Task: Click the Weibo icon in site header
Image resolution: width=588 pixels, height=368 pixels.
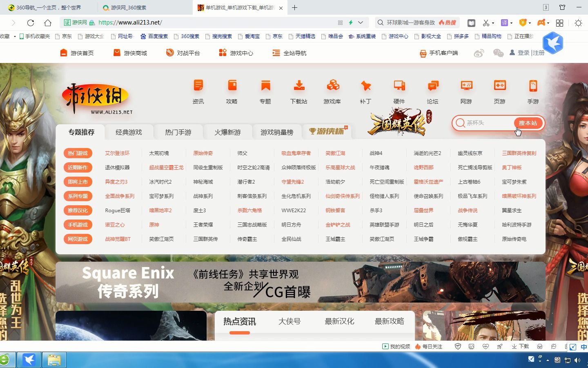Action: [x=479, y=53]
